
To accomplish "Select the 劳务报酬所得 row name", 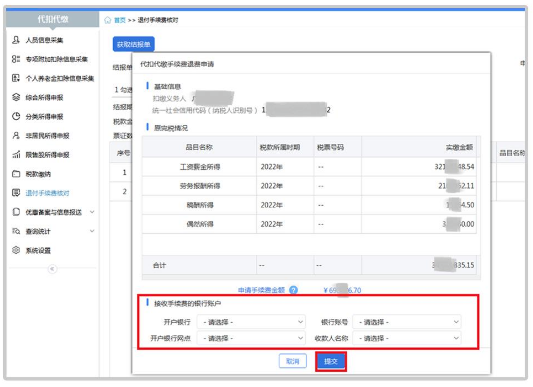I will point(200,186).
